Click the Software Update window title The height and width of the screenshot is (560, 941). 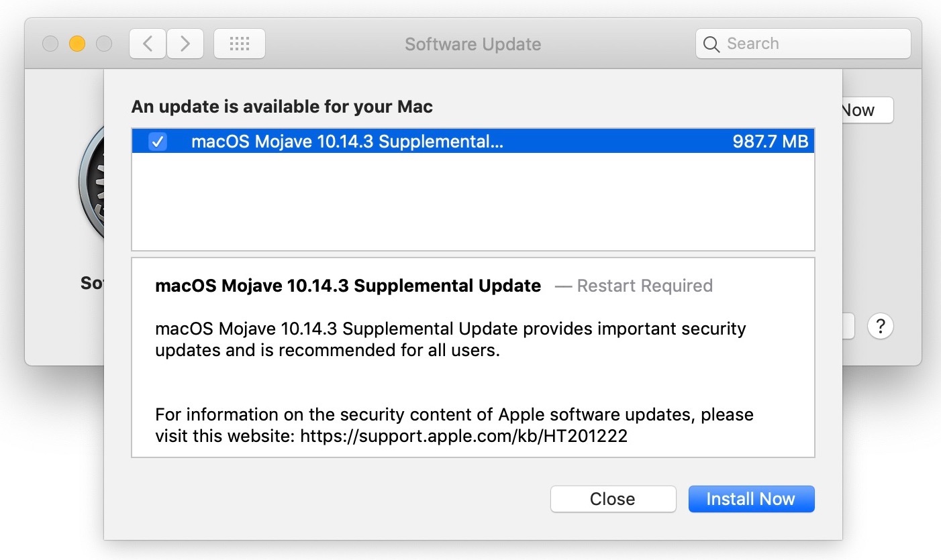[473, 44]
